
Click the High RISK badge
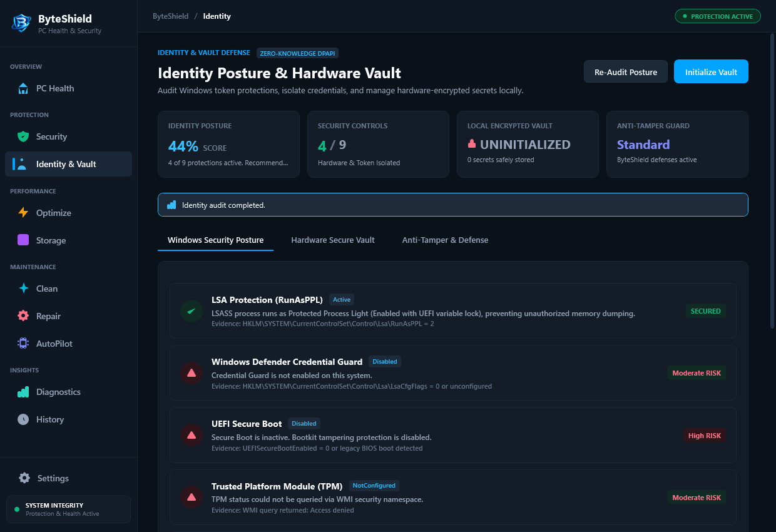[x=705, y=435]
